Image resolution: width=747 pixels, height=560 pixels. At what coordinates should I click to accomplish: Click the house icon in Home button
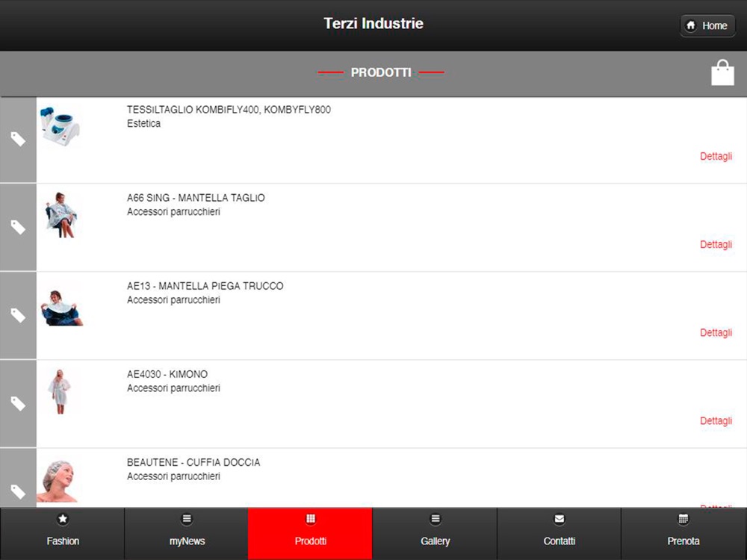[690, 25]
